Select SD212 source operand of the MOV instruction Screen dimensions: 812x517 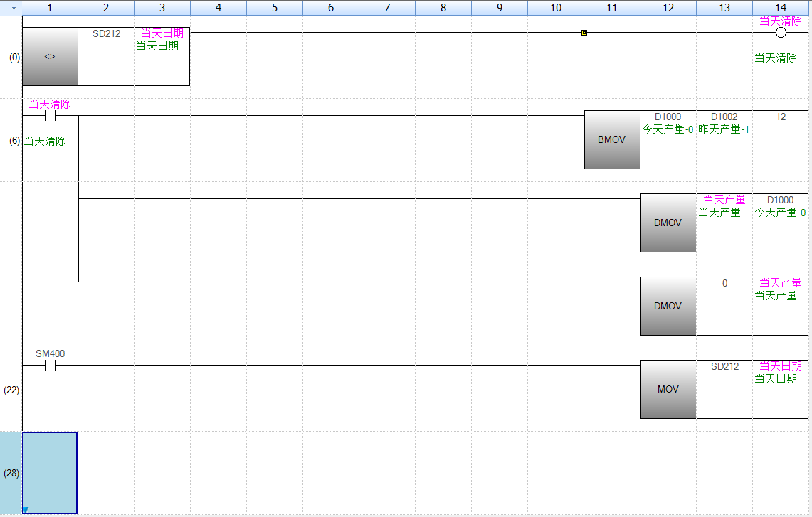[724, 366]
